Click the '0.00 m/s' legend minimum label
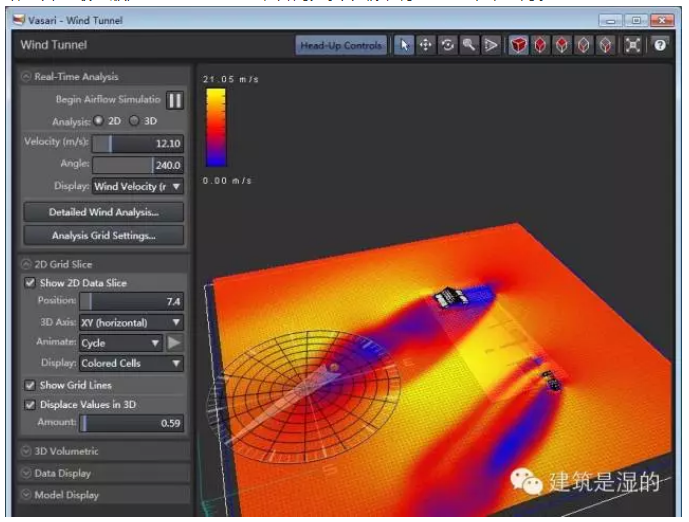This screenshot has height=522, width=689. click(227, 181)
